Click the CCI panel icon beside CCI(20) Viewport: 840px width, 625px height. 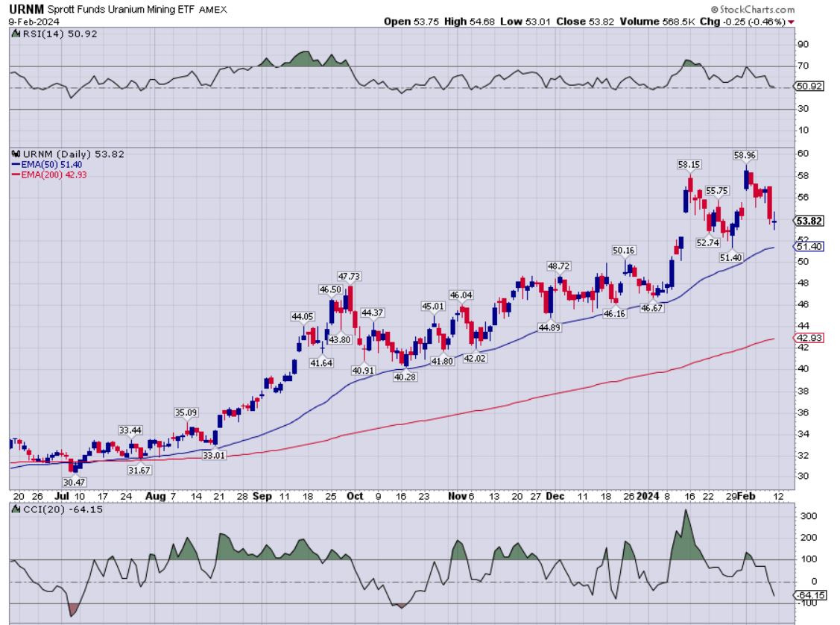pyautogui.click(x=16, y=509)
